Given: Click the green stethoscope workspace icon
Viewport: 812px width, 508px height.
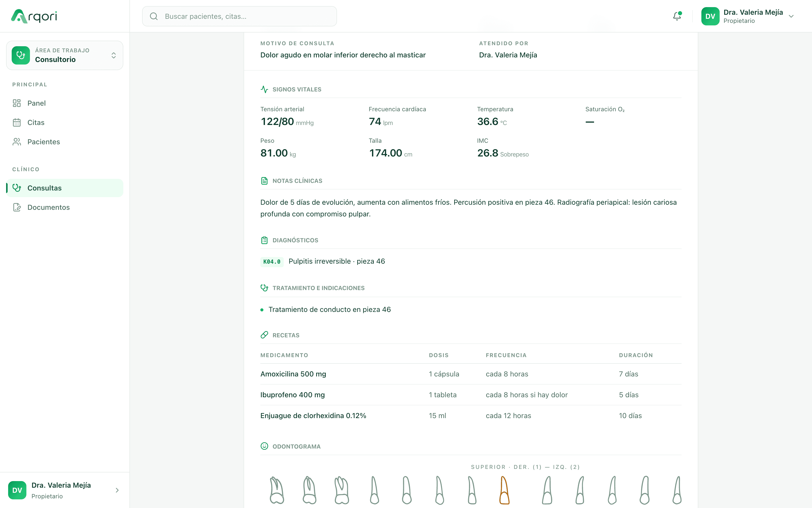Looking at the screenshot, I should click(21, 55).
